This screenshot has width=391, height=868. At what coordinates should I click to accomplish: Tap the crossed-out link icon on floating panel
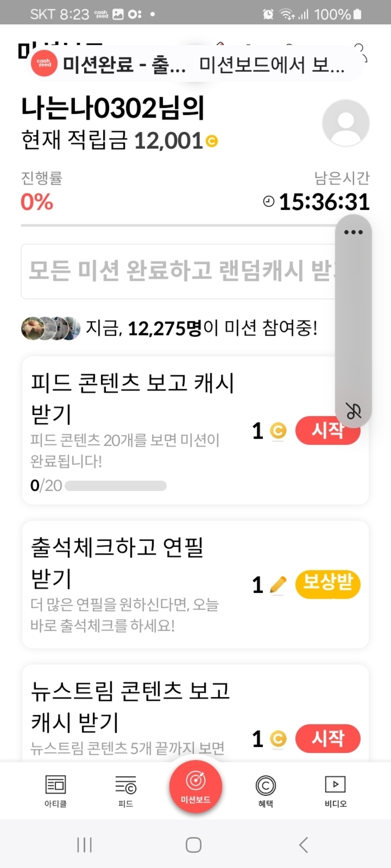[x=353, y=411]
